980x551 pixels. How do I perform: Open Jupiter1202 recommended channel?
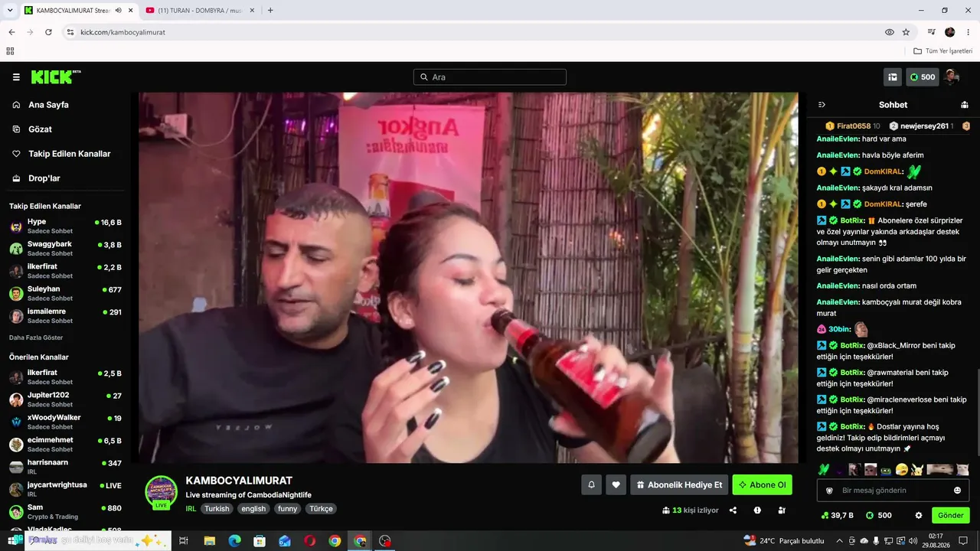(x=65, y=399)
